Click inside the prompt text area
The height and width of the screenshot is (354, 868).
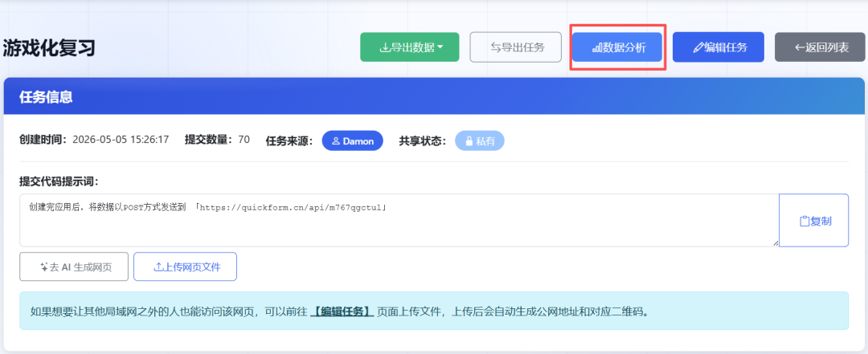[x=399, y=220]
